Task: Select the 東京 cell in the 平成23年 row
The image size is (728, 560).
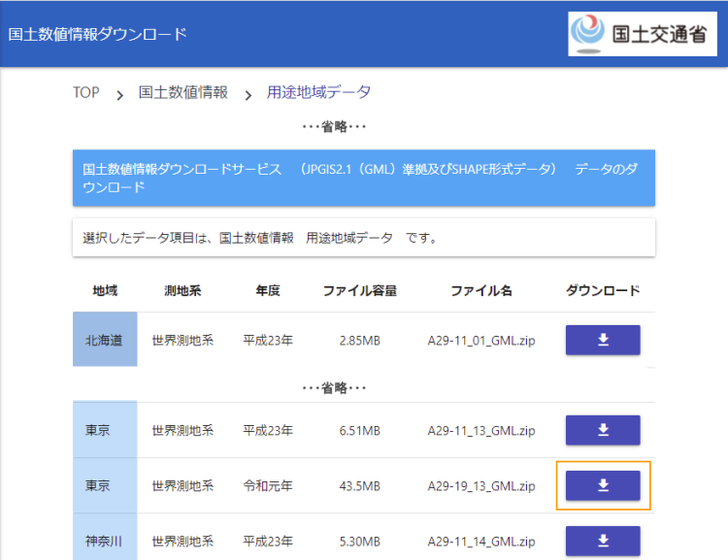Action: [x=105, y=430]
